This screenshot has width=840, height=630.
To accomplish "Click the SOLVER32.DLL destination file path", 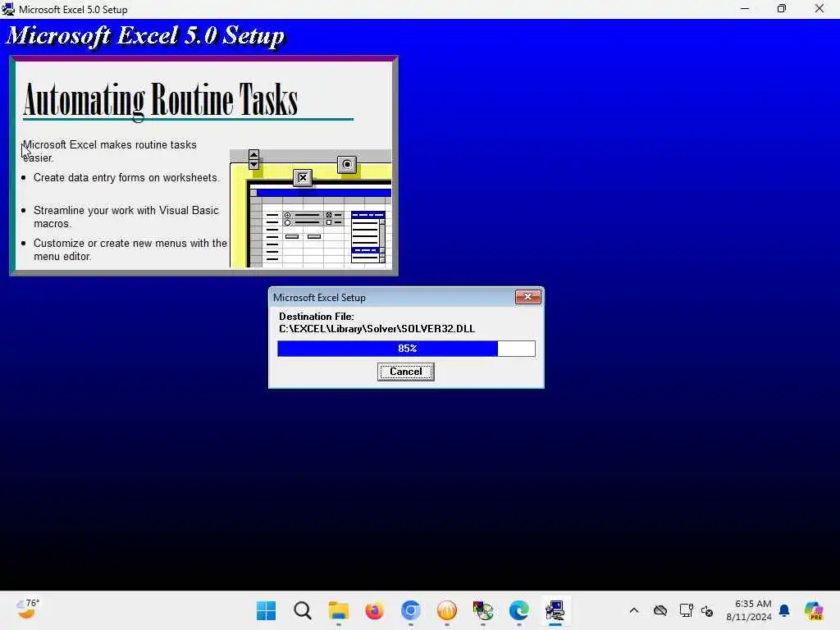I will pos(377,329).
